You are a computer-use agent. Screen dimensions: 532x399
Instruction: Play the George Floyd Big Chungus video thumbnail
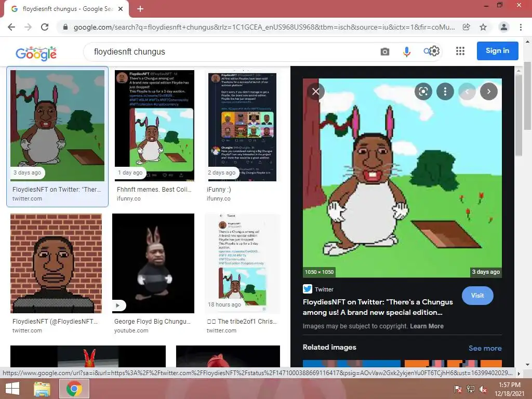tap(153, 263)
